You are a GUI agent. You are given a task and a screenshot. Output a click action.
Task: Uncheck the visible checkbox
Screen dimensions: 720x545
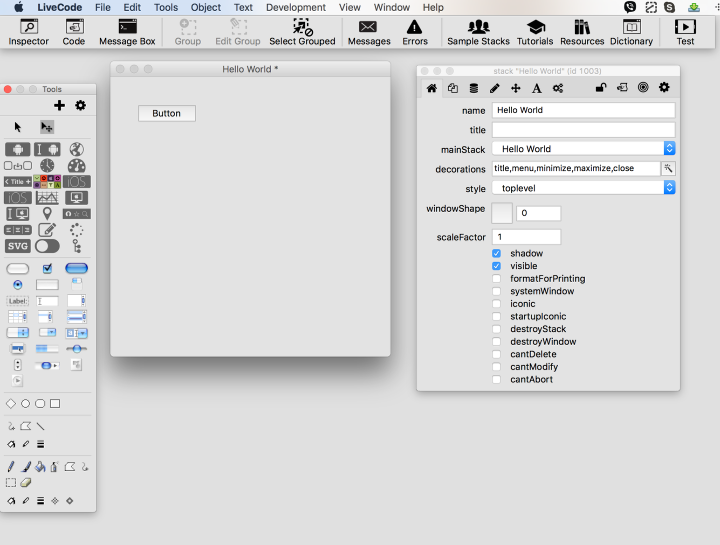tap(496, 266)
